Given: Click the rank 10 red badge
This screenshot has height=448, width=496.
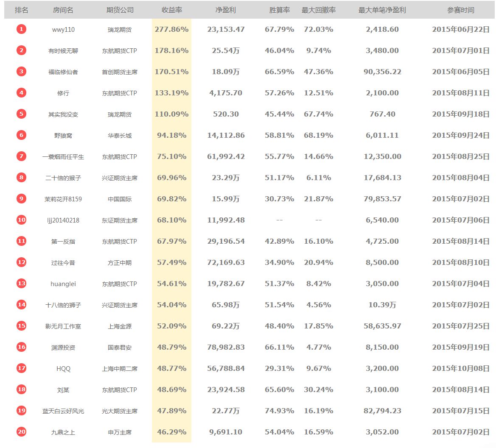Looking at the screenshot, I should (21, 220).
